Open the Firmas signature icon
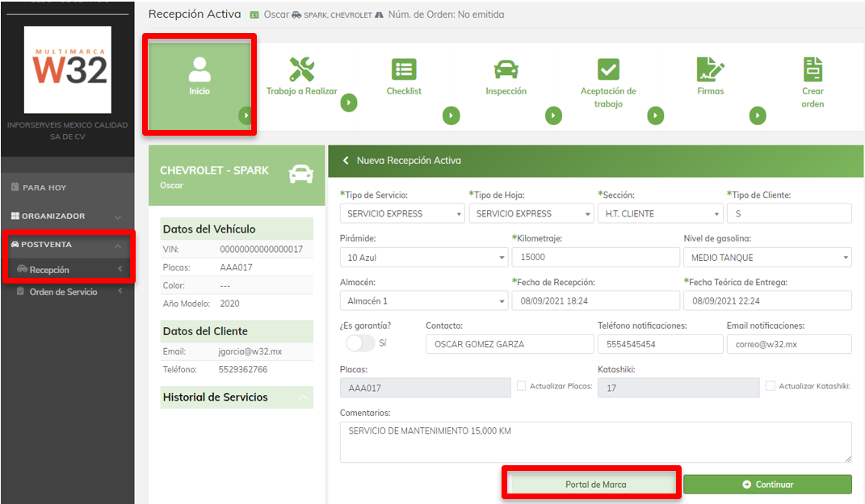The image size is (865, 504). (710, 69)
